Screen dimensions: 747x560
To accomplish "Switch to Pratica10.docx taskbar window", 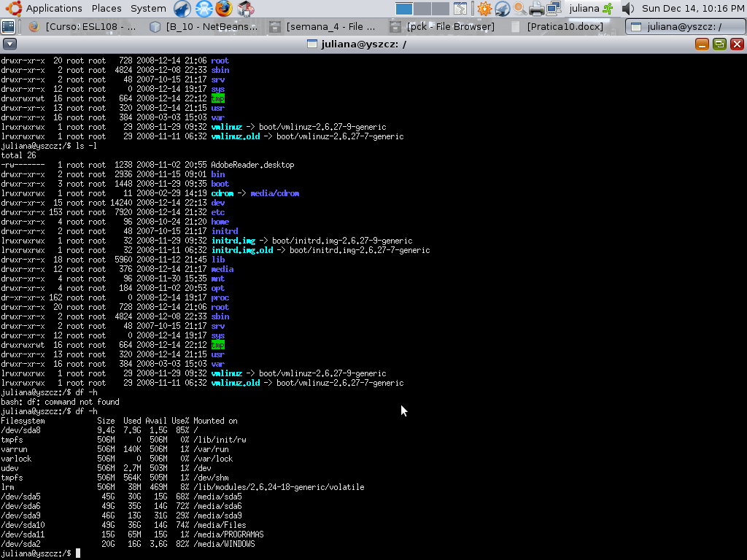I will click(557, 27).
